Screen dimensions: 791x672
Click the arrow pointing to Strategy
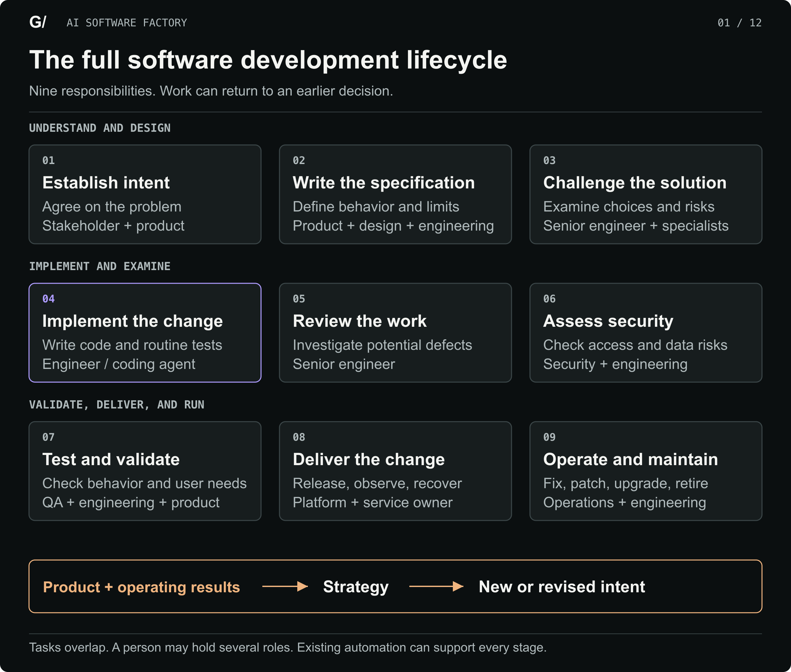[x=285, y=586]
